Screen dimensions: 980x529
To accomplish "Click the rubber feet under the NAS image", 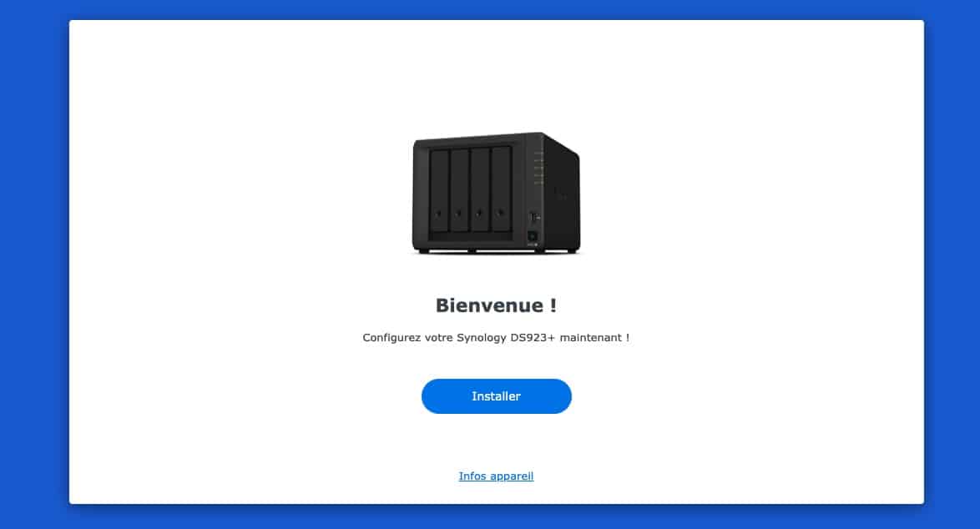I will (496, 251).
